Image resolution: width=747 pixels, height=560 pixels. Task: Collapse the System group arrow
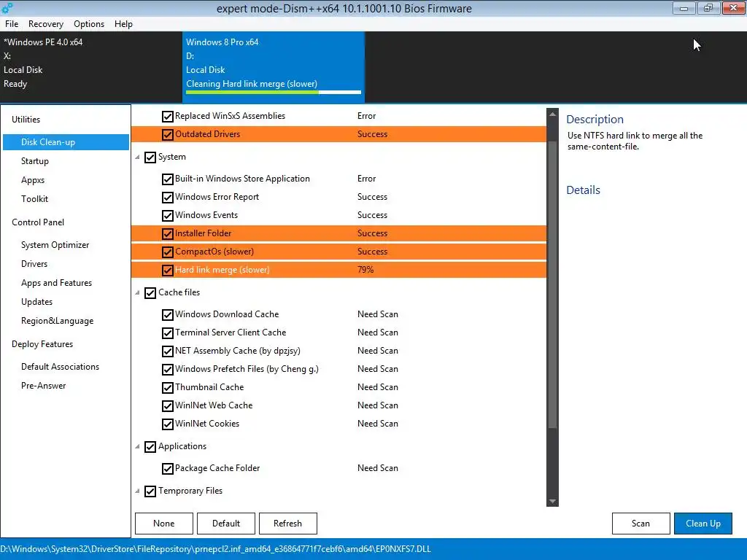(137, 157)
